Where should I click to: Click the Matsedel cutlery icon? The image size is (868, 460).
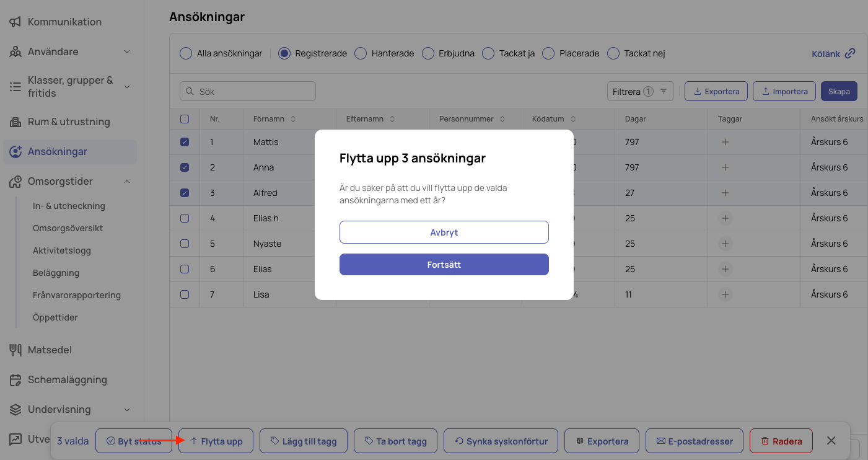[15, 350]
